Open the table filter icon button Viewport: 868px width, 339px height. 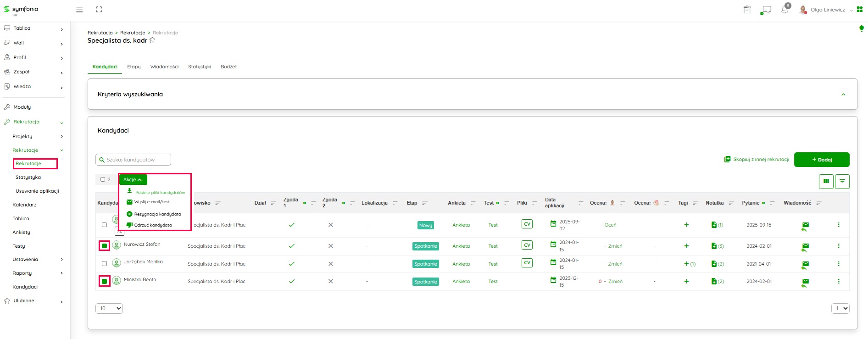click(842, 181)
